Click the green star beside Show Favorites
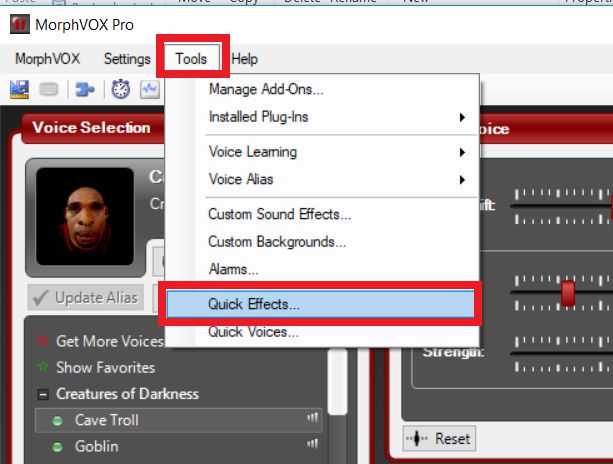The height and width of the screenshot is (464, 613). click(x=43, y=367)
